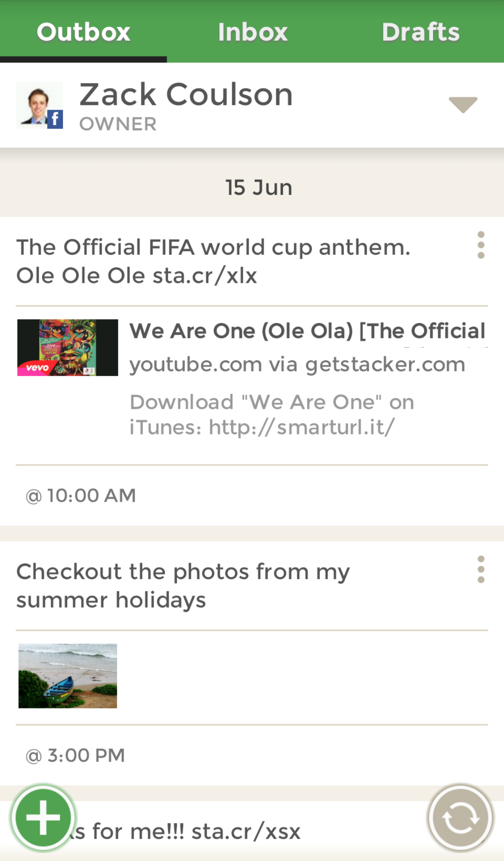
Task: Tap the circular refresh sync button
Action: click(460, 817)
